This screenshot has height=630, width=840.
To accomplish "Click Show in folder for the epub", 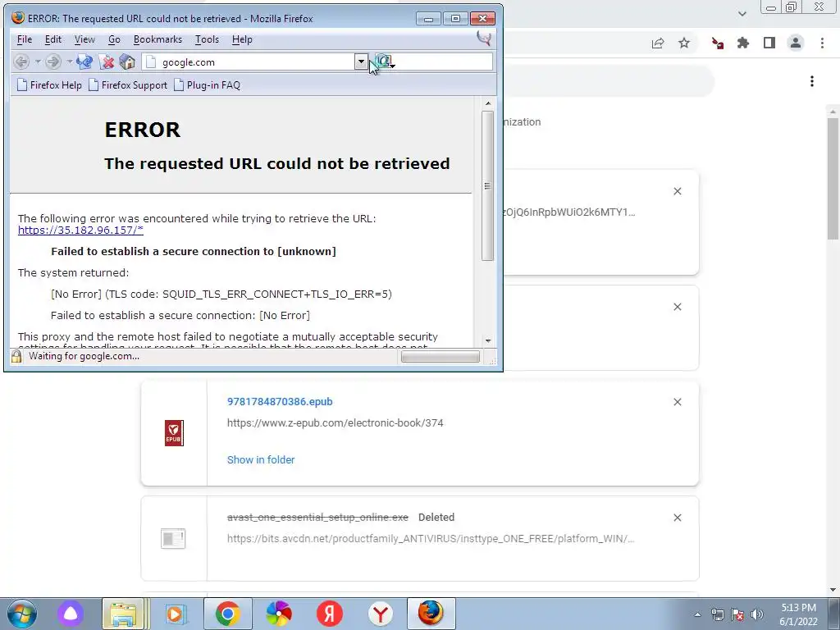I will click(261, 459).
